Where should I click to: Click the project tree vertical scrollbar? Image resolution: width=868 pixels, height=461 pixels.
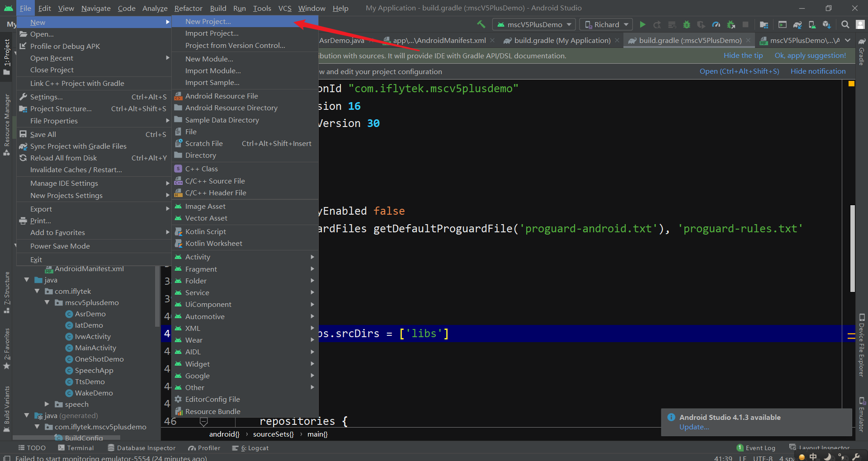[x=157, y=296]
